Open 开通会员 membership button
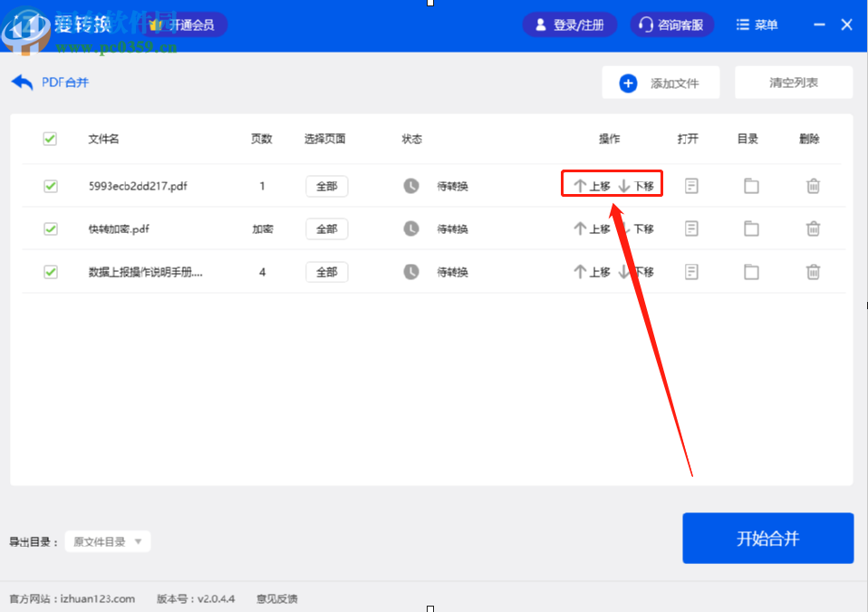This screenshot has height=612, width=868. [x=186, y=24]
